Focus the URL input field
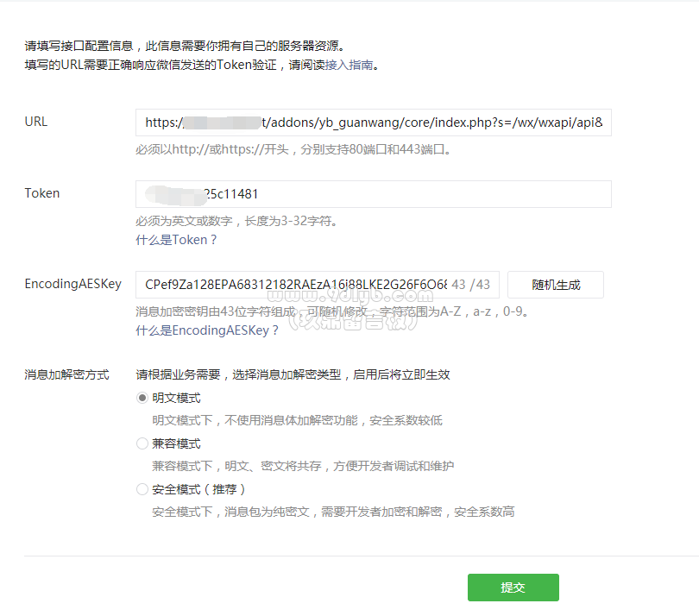The width and height of the screenshot is (699, 616). pos(374,123)
